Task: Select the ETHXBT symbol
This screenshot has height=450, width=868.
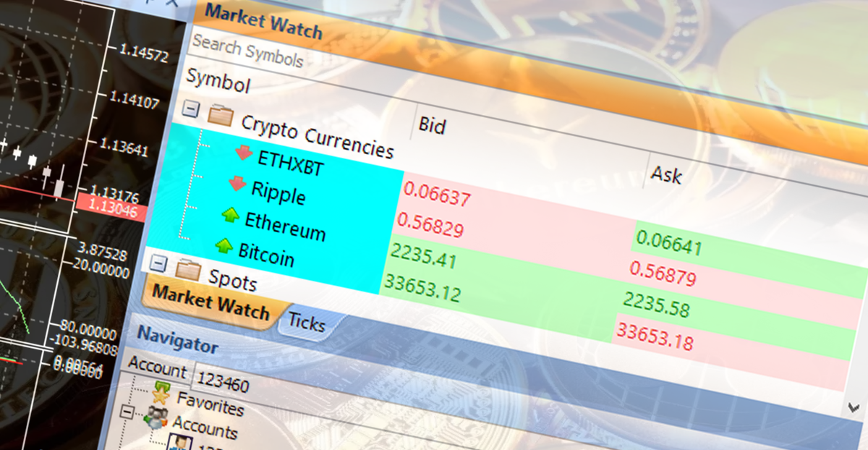Action: 290,164
